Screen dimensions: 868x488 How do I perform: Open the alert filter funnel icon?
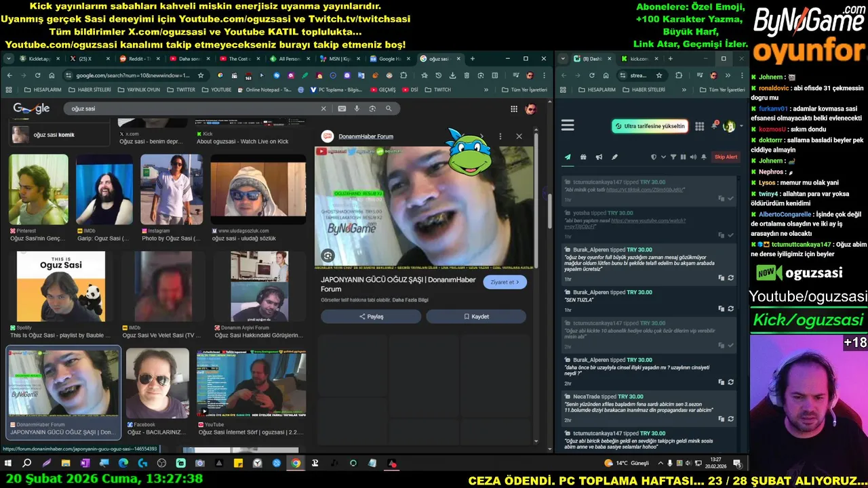click(x=673, y=157)
